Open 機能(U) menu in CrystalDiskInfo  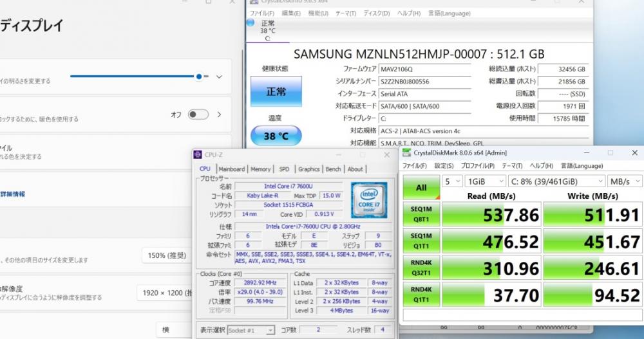(x=318, y=13)
